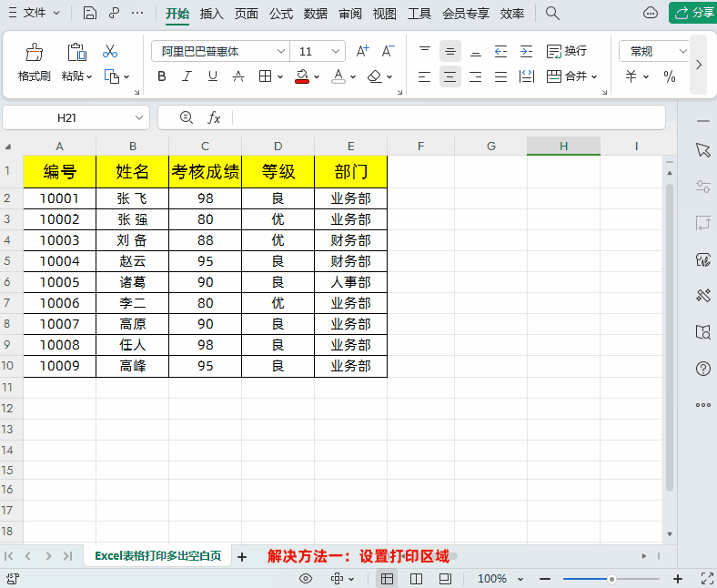The image size is (717, 588).
Task: Click the green 分享 share button
Action: pyautogui.click(x=693, y=13)
